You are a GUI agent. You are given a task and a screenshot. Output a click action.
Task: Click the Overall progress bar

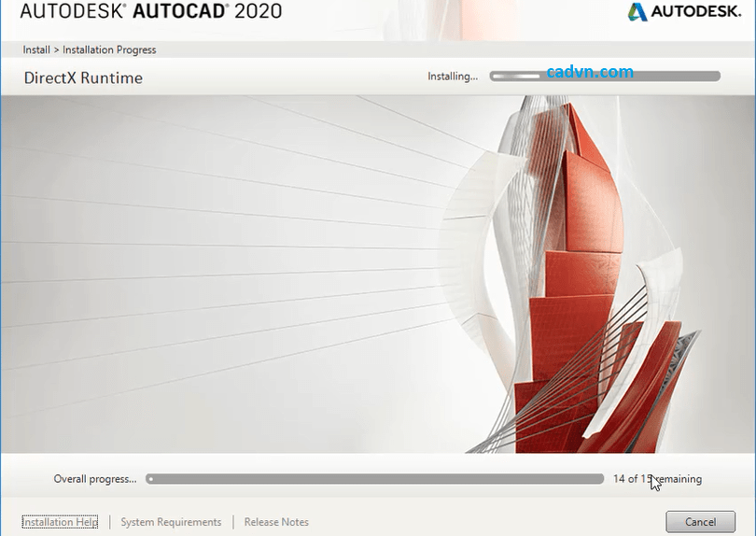pyautogui.click(x=374, y=479)
